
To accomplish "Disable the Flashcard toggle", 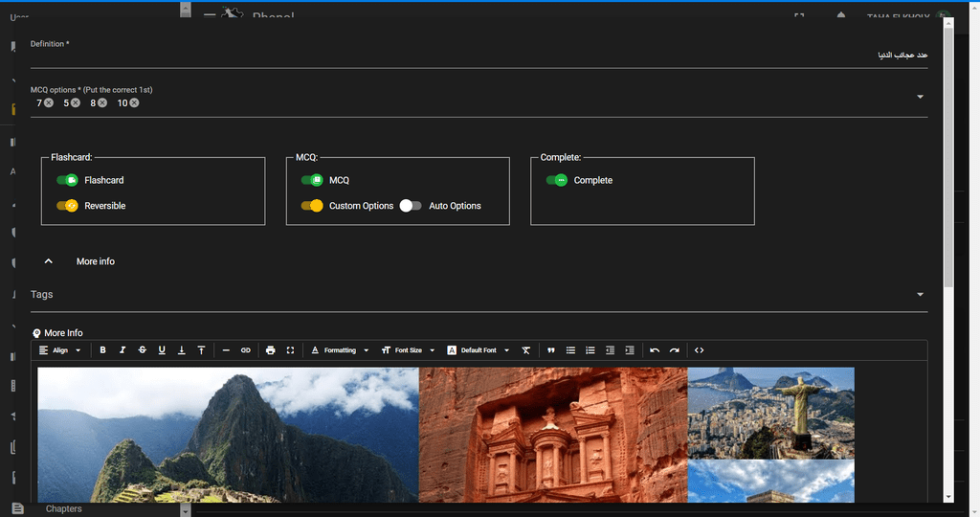I will [67, 180].
